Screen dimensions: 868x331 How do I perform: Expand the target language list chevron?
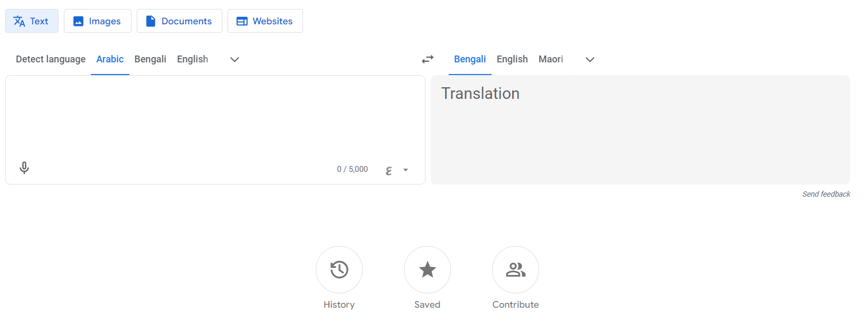tap(590, 59)
